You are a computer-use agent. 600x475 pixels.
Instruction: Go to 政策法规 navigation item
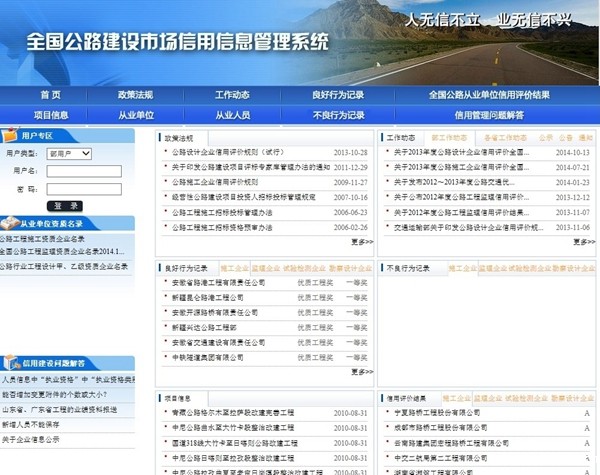click(x=135, y=95)
